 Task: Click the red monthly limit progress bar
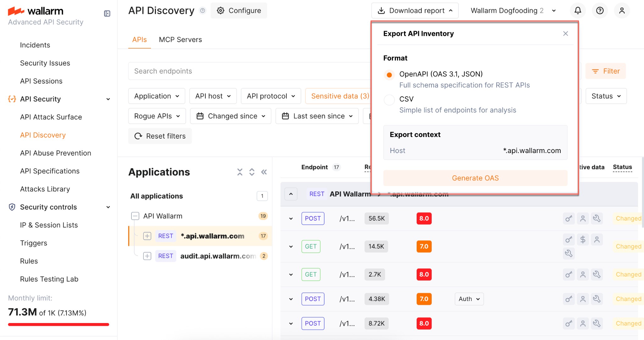click(x=58, y=324)
